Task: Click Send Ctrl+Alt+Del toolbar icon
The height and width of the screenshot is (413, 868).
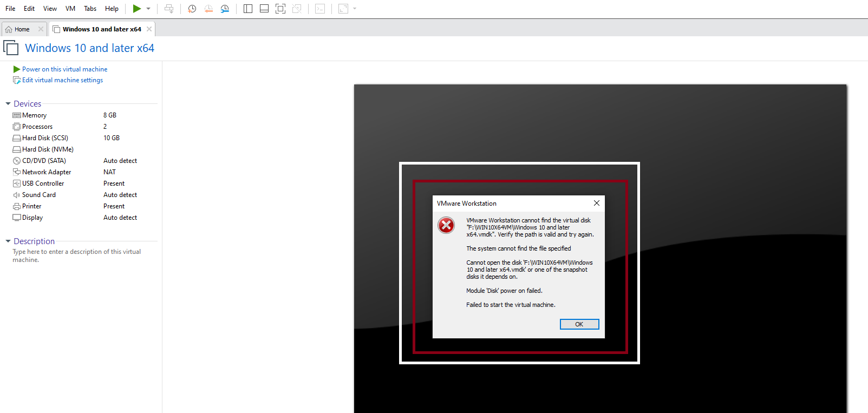Action: [x=169, y=9]
